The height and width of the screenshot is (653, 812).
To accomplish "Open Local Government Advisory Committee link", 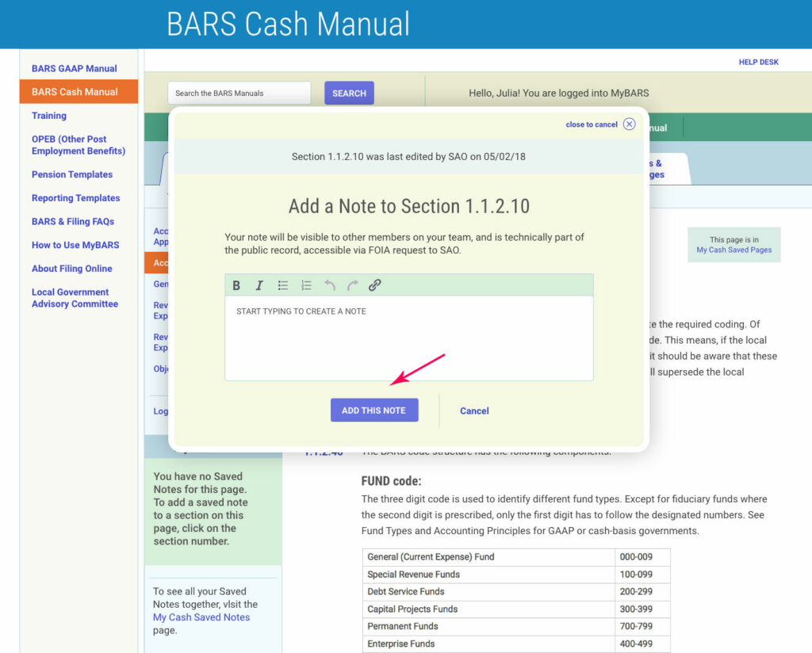I will [x=75, y=298].
